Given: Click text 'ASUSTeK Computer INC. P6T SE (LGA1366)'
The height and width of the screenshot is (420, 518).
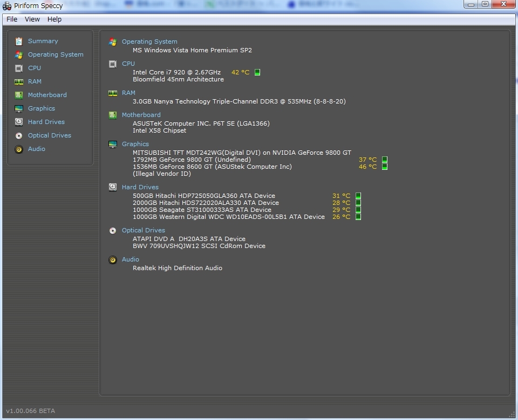Looking at the screenshot, I should tap(201, 123).
